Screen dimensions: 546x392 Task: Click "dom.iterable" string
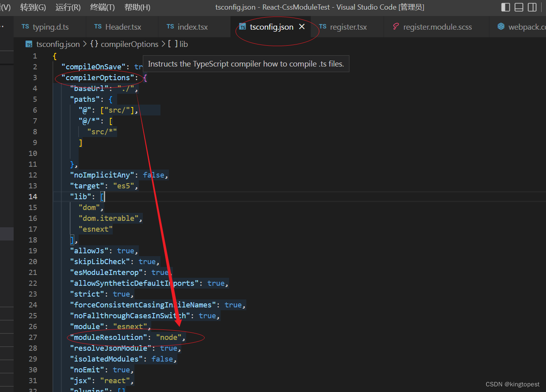point(109,218)
